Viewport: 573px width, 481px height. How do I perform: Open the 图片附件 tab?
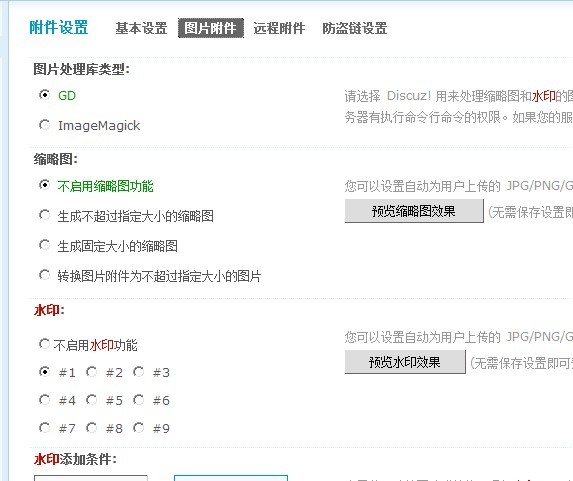click(x=210, y=28)
